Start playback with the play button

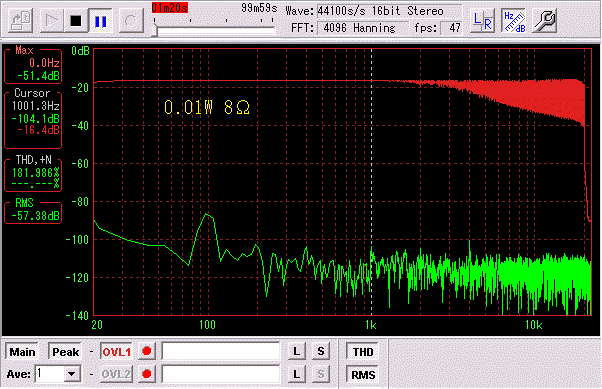coord(51,20)
